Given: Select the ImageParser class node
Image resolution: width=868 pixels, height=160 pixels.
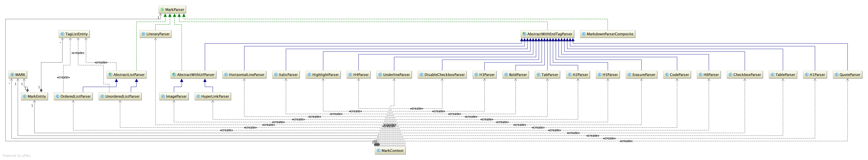Looking at the screenshot, I should point(174,96).
